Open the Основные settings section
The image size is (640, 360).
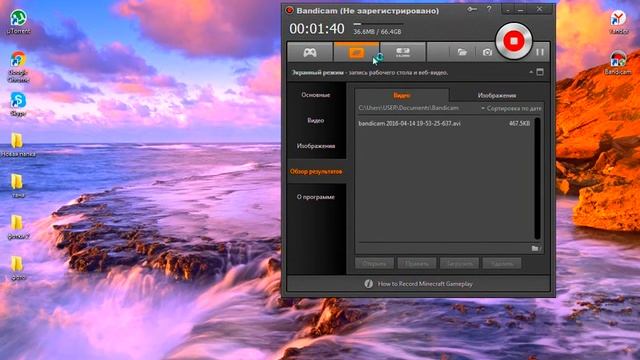click(316, 95)
